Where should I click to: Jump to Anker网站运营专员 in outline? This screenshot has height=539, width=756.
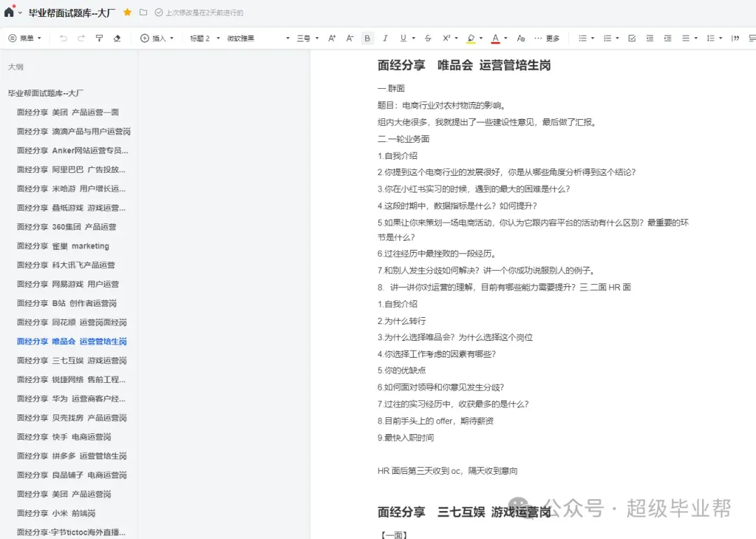point(72,150)
